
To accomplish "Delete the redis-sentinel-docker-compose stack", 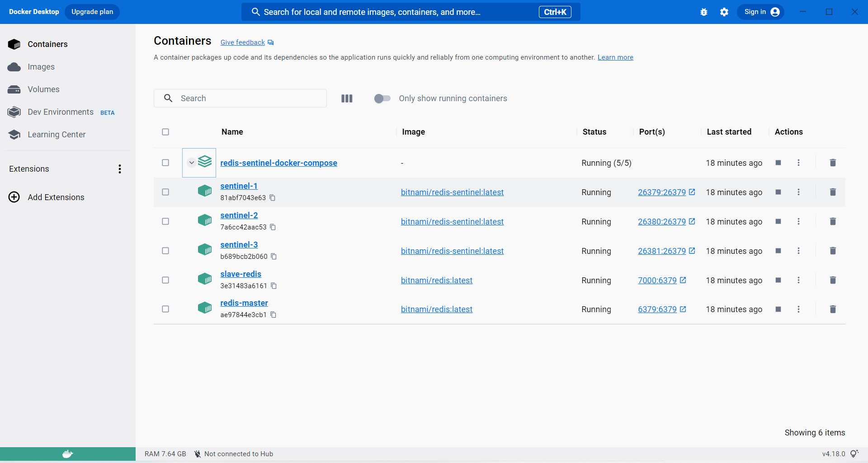I will (833, 163).
